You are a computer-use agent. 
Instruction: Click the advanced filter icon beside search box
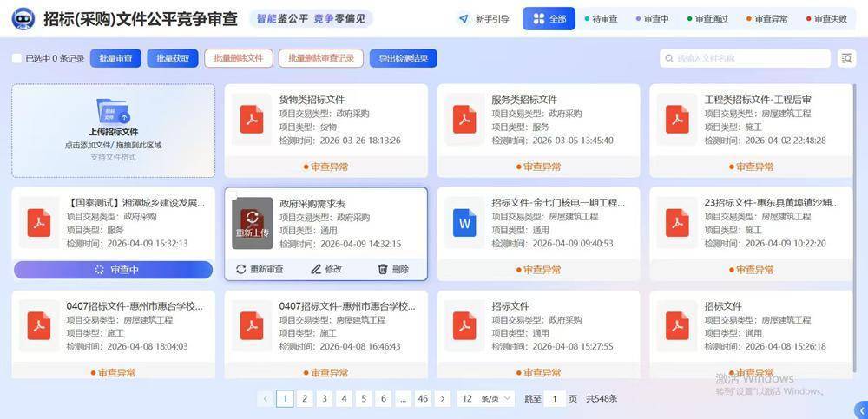pos(846,58)
